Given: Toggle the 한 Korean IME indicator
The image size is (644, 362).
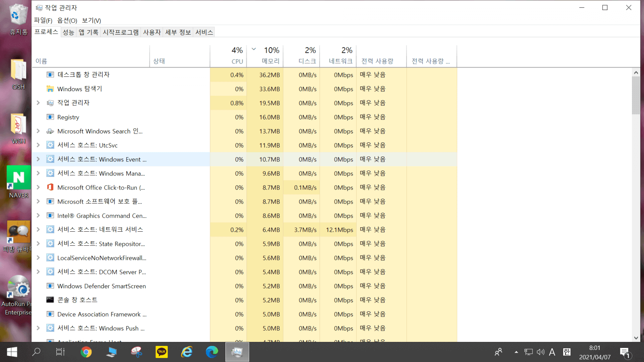Looking at the screenshot, I should (x=567, y=352).
